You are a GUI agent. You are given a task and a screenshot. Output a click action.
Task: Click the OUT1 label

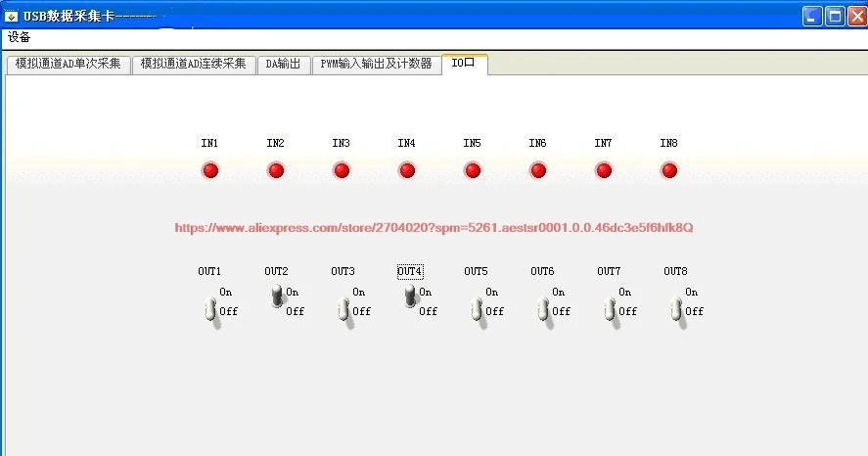(209, 271)
